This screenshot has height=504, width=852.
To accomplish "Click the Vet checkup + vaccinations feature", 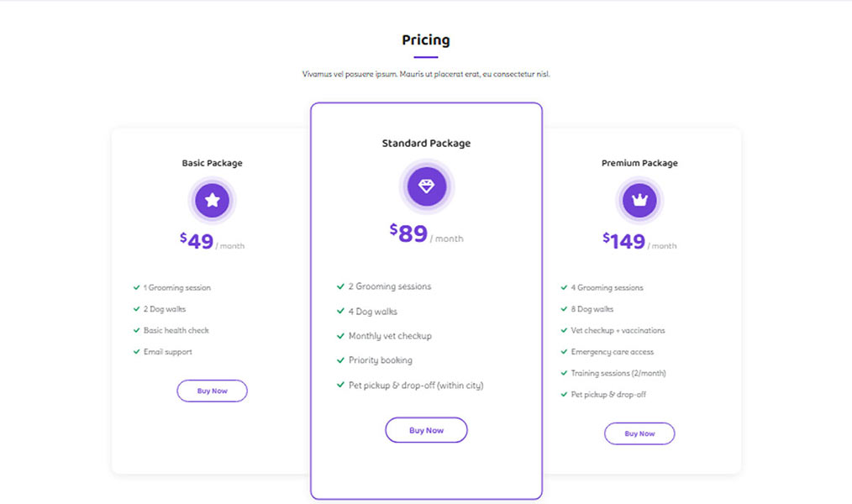I will [x=618, y=330].
